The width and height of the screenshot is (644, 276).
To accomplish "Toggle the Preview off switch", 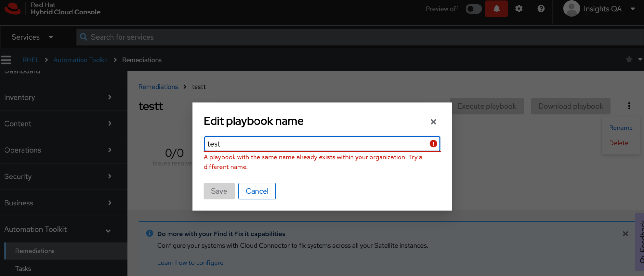I will click(x=473, y=9).
